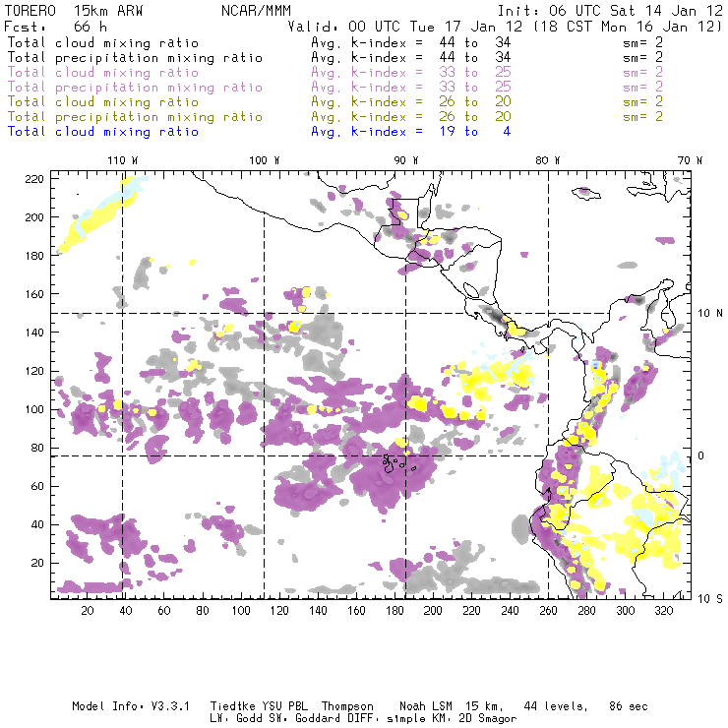The height and width of the screenshot is (728, 728).
Task: Click the "Model Info: V3.3.1" text
Action: (131, 706)
